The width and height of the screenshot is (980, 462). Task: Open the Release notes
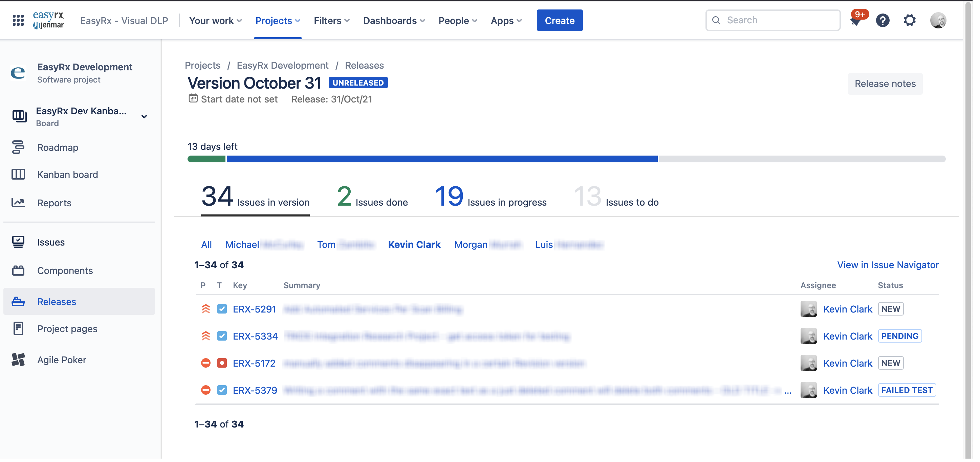tap(885, 83)
